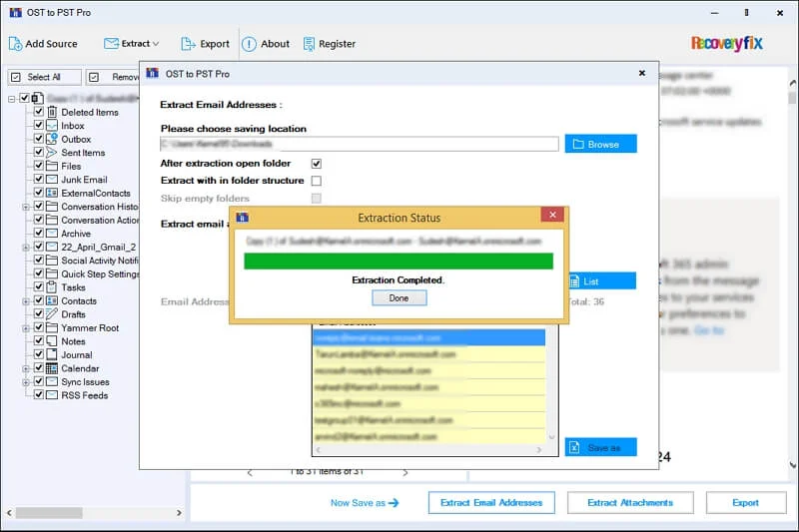Select the Inbox folder icon
799x532 pixels.
point(52,125)
